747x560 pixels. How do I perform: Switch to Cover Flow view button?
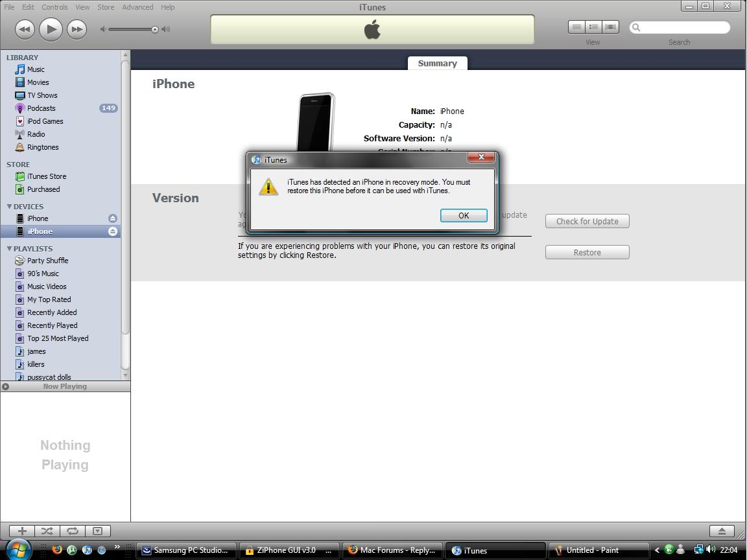tap(610, 27)
